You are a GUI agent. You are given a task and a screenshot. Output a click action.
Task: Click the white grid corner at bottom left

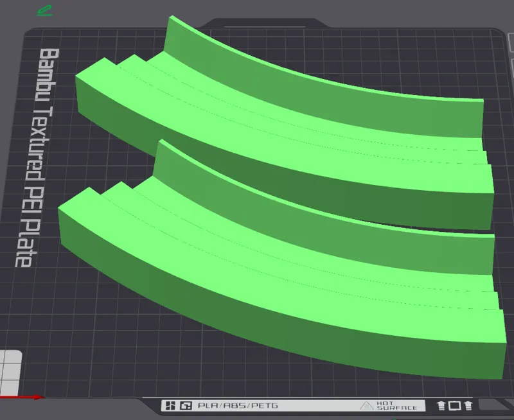[x=10, y=373]
